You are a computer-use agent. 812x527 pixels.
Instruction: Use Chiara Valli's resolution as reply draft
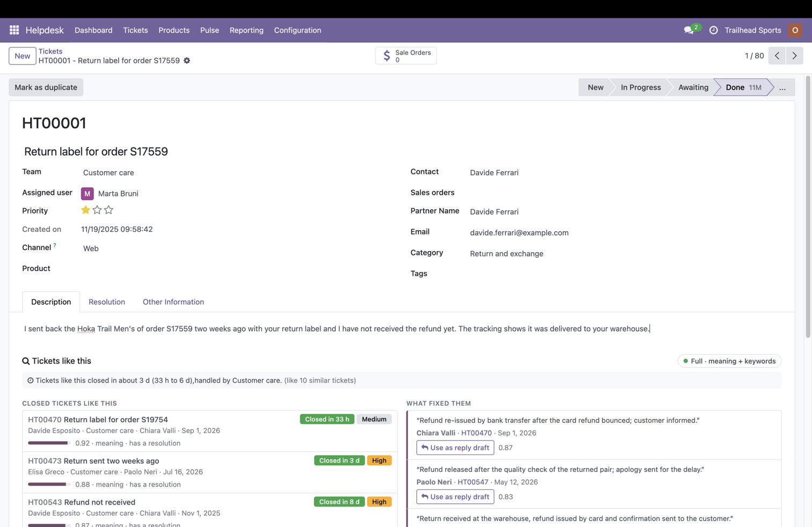(x=455, y=448)
